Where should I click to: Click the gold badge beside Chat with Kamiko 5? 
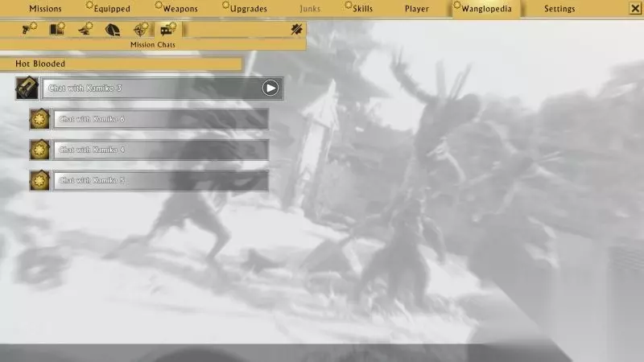point(39,180)
